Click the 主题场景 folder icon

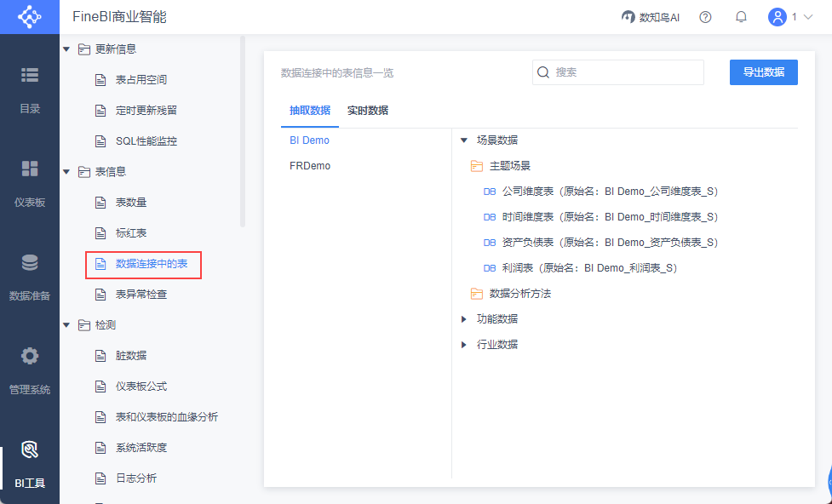point(477,166)
